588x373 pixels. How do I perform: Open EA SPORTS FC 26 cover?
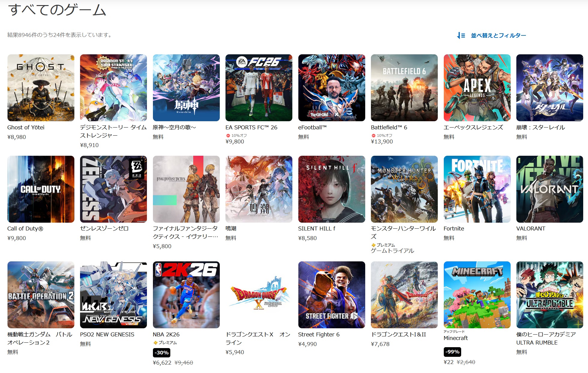[259, 88]
